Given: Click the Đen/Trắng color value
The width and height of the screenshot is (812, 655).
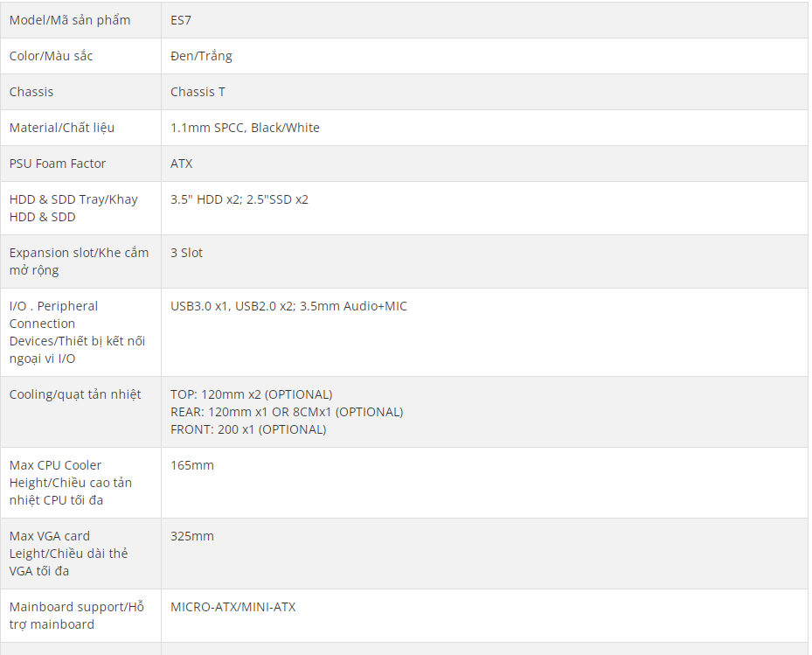Looking at the screenshot, I should tap(201, 56).
